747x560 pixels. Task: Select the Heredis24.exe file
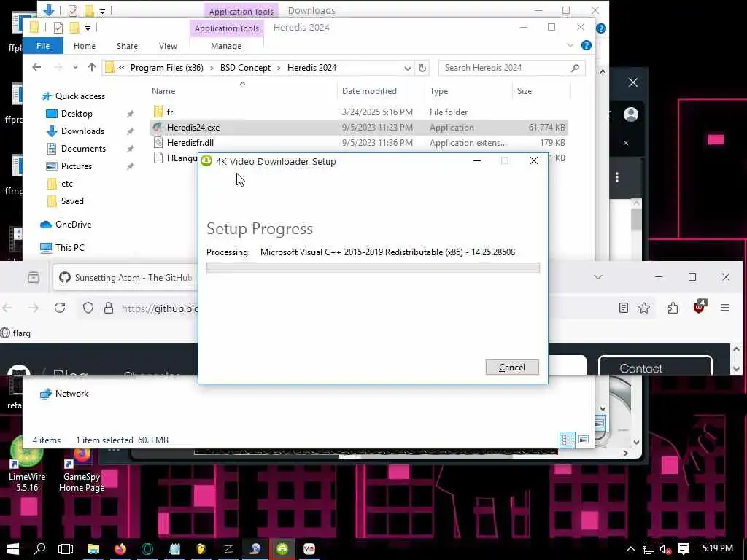(359, 127)
